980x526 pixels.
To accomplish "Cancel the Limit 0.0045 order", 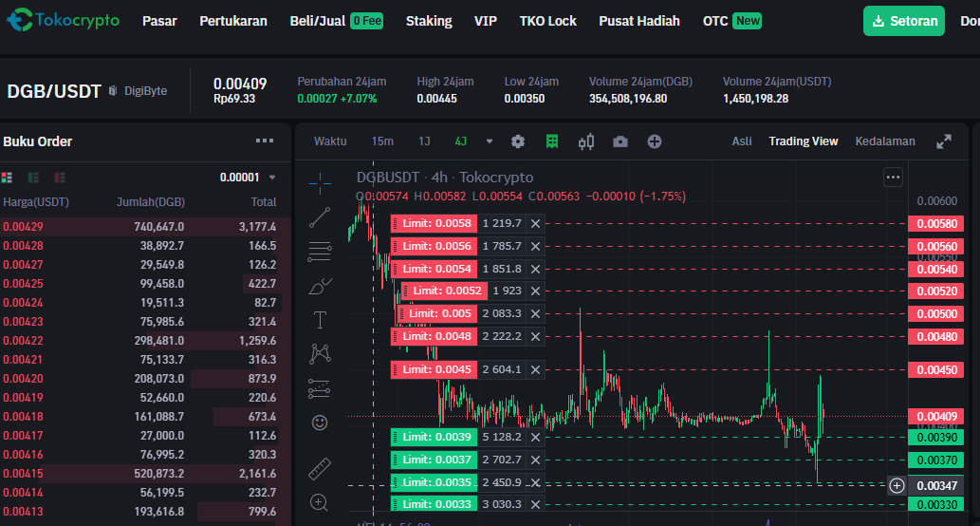I will click(536, 369).
